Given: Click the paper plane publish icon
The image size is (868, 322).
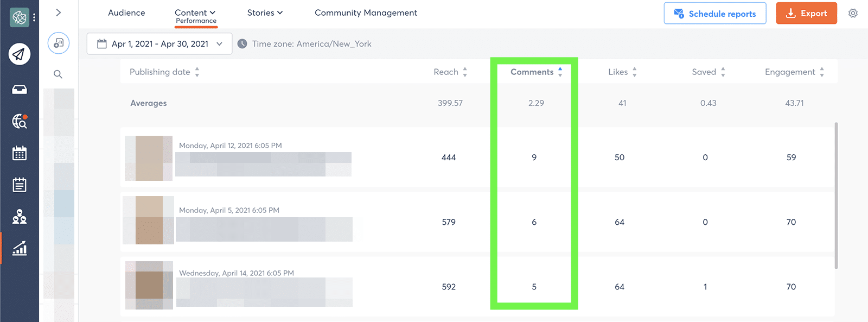Looking at the screenshot, I should point(20,54).
